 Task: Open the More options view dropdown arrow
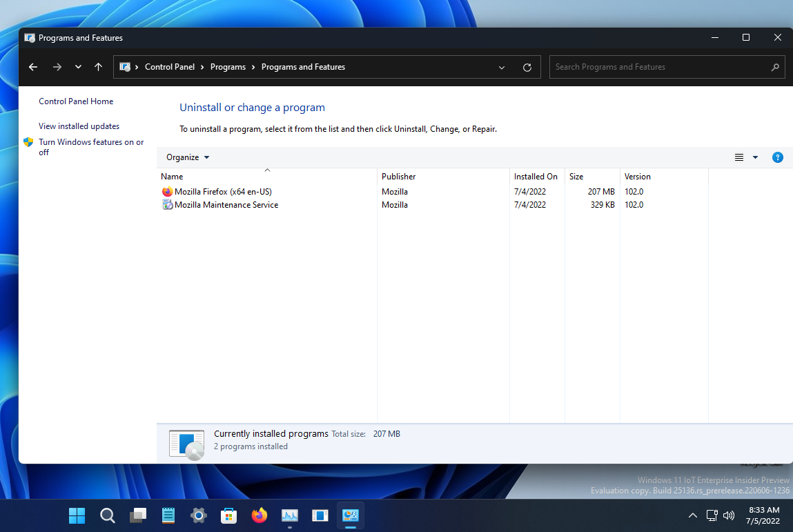(x=755, y=157)
